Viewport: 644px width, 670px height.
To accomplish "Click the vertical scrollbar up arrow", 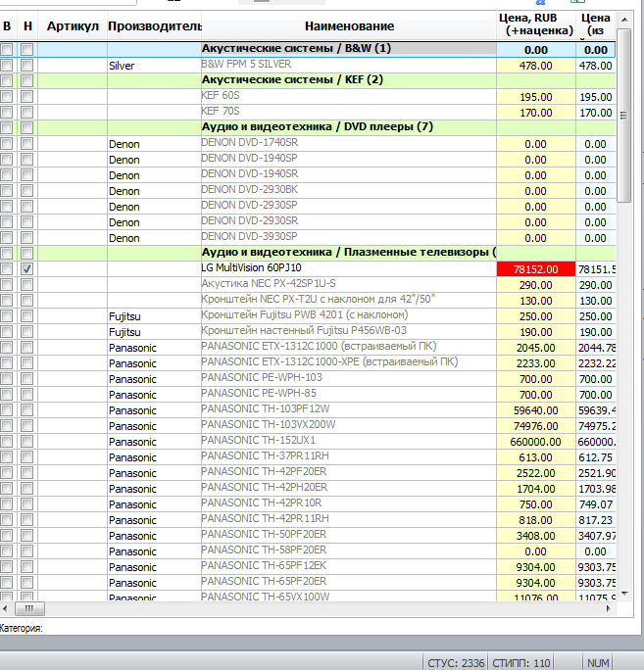I will click(624, 20).
